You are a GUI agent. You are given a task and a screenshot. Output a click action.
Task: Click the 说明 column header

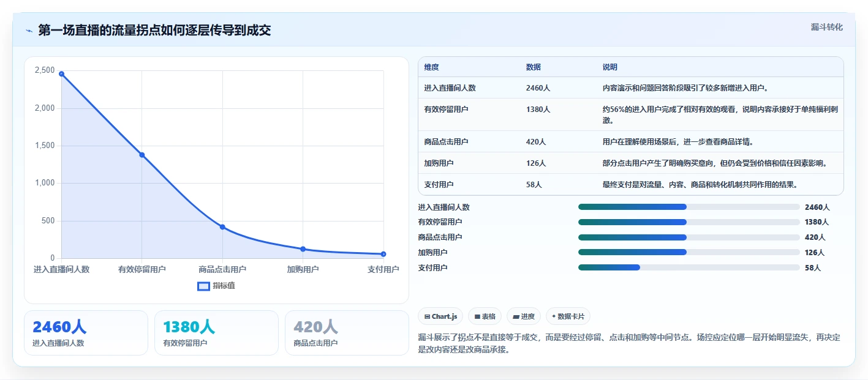pos(610,67)
